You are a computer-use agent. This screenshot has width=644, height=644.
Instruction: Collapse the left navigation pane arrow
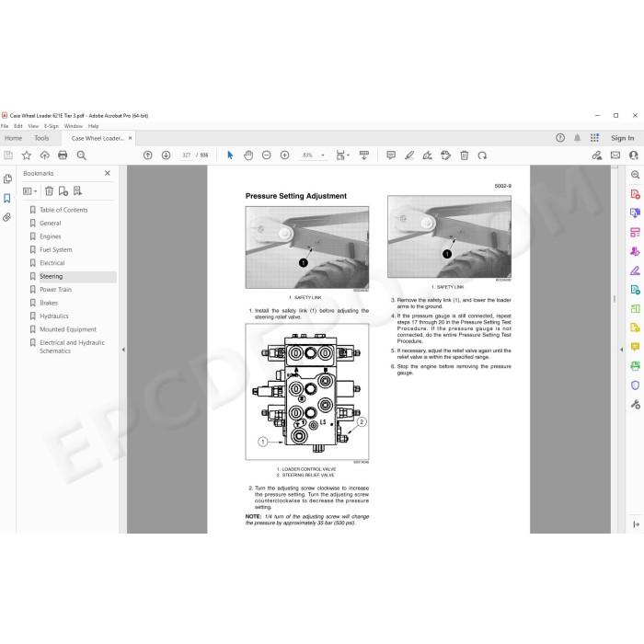pos(123,350)
